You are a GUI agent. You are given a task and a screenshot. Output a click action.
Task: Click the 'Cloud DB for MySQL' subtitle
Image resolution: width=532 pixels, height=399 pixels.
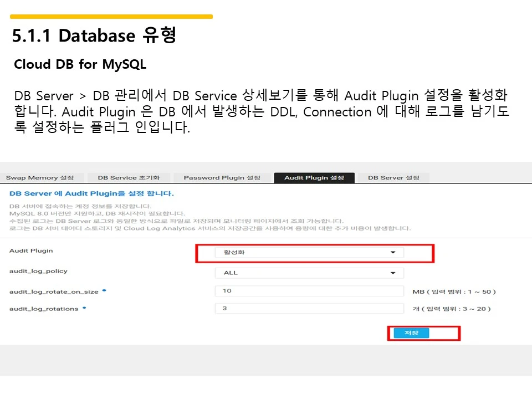coord(80,64)
